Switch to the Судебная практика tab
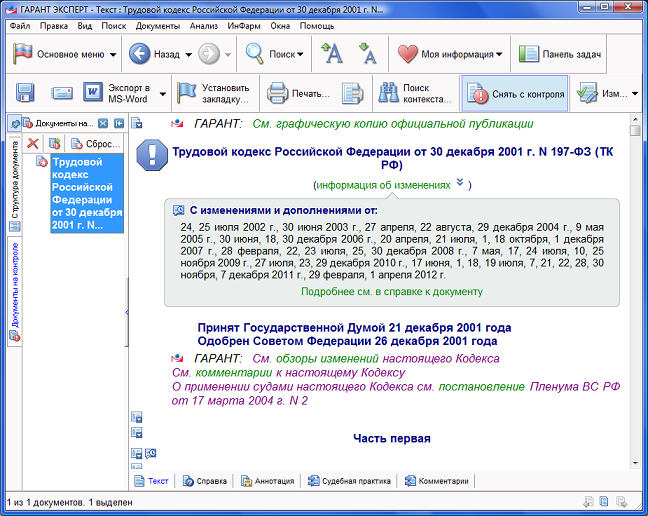Viewport: 648px width, 516px height. point(347,481)
